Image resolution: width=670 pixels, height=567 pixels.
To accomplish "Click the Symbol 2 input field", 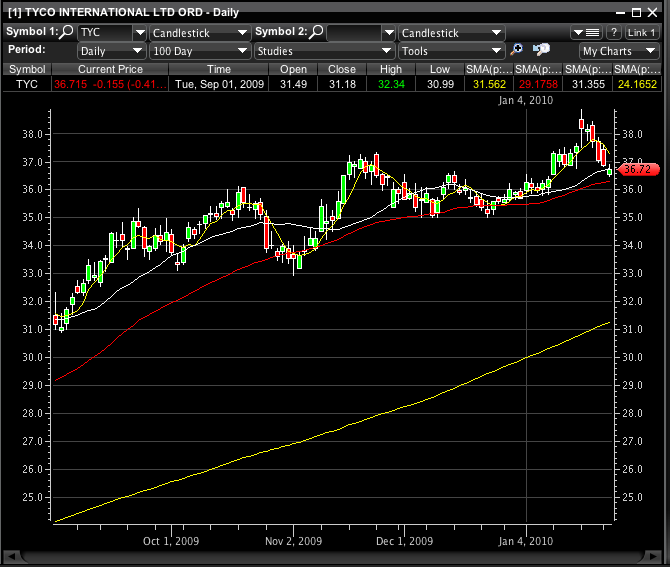I will pyautogui.click(x=354, y=32).
